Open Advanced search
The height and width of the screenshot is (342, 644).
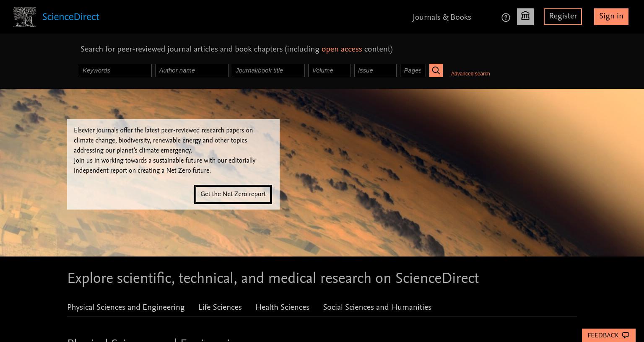coord(470,74)
